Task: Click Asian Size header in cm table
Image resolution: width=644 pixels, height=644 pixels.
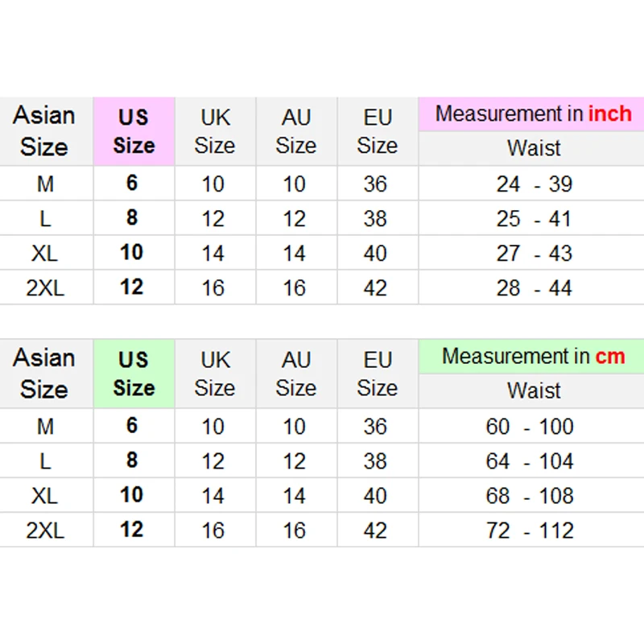Action: (x=44, y=374)
